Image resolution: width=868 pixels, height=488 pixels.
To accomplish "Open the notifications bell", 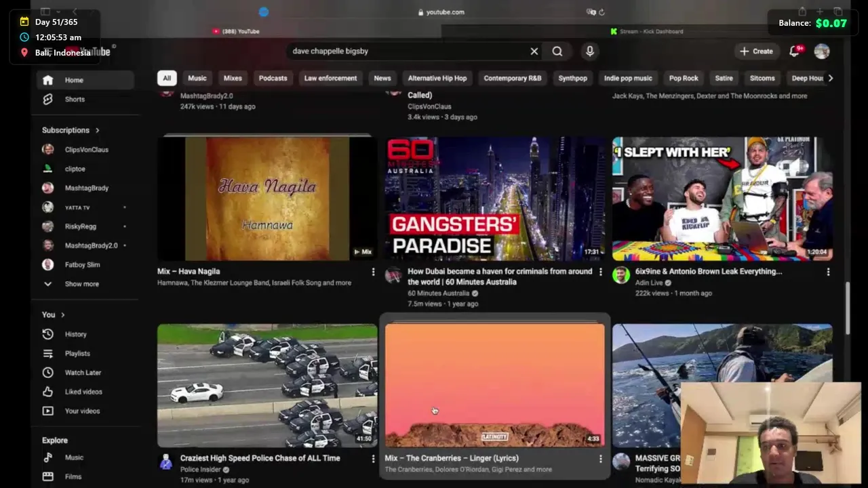I will coord(795,52).
